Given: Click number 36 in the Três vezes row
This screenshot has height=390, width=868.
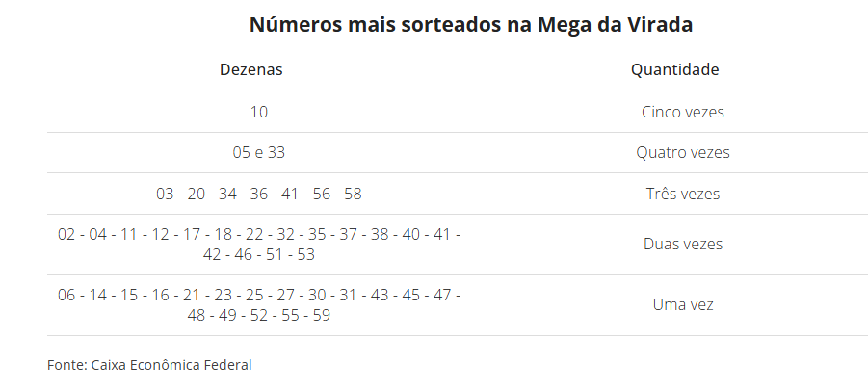Looking at the screenshot, I should pos(259,194).
